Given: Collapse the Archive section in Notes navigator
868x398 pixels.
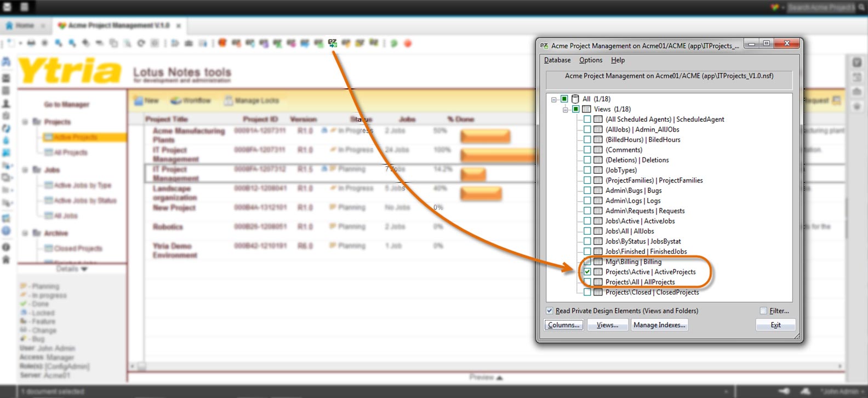Looking at the screenshot, I should (25, 233).
